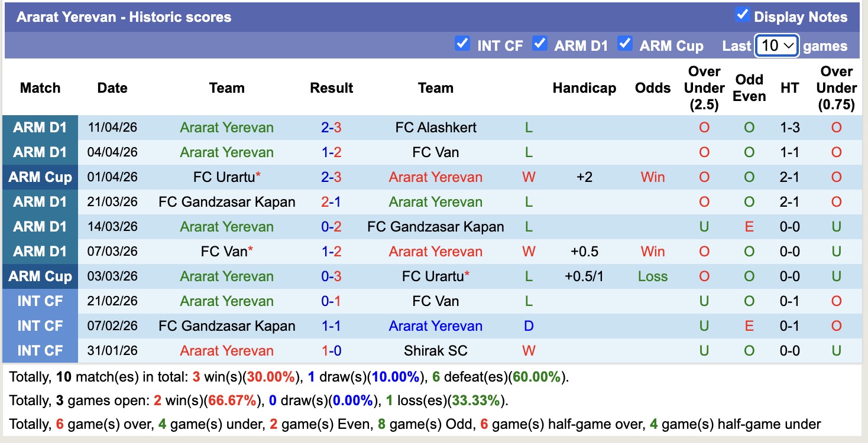The width and height of the screenshot is (868, 443).
Task: Open the FC Alashkert team page
Action: coord(435,127)
